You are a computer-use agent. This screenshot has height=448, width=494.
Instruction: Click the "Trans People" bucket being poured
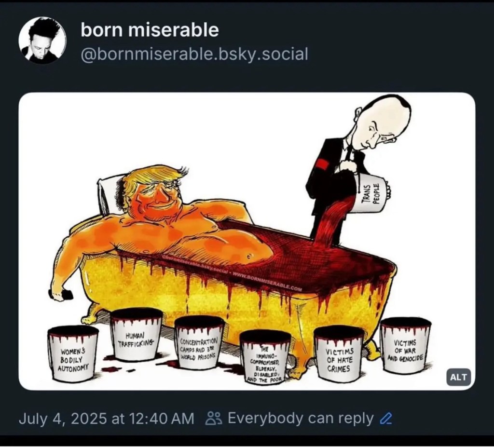pos(369,193)
